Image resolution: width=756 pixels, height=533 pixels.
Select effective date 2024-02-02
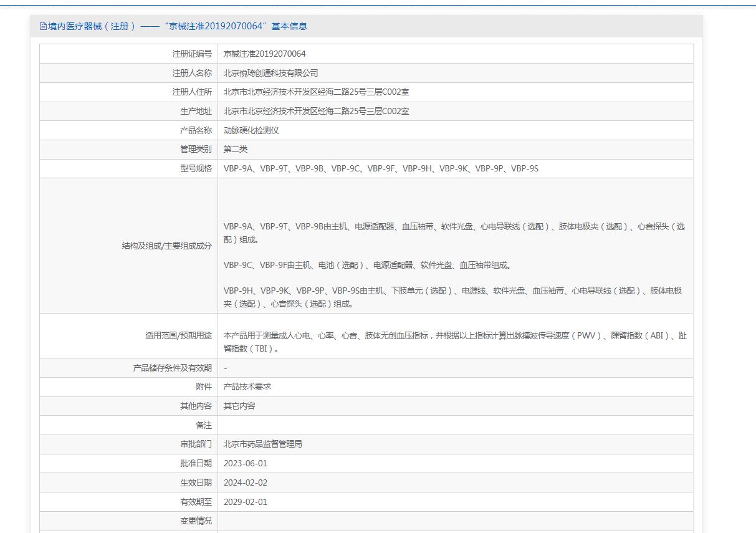246,483
